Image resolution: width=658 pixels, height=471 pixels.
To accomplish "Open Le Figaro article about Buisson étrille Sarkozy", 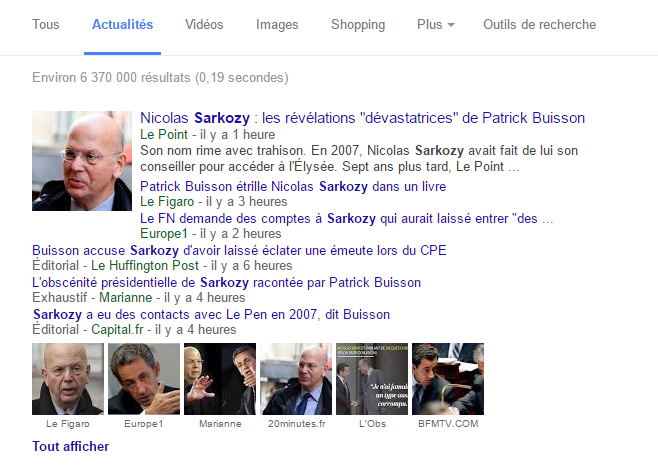I will [x=293, y=186].
